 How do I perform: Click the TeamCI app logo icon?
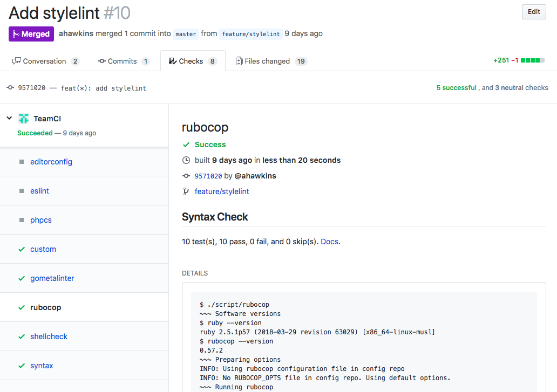[24, 119]
